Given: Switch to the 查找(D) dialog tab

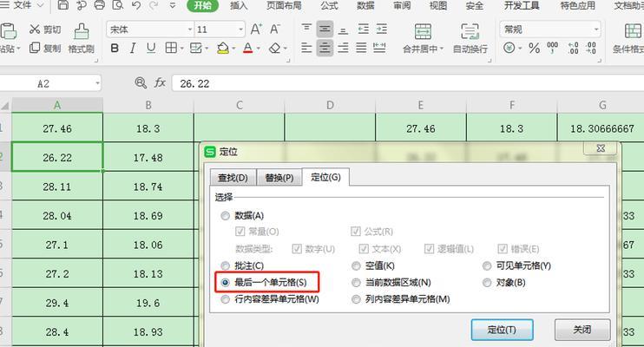Looking at the screenshot, I should (x=233, y=178).
